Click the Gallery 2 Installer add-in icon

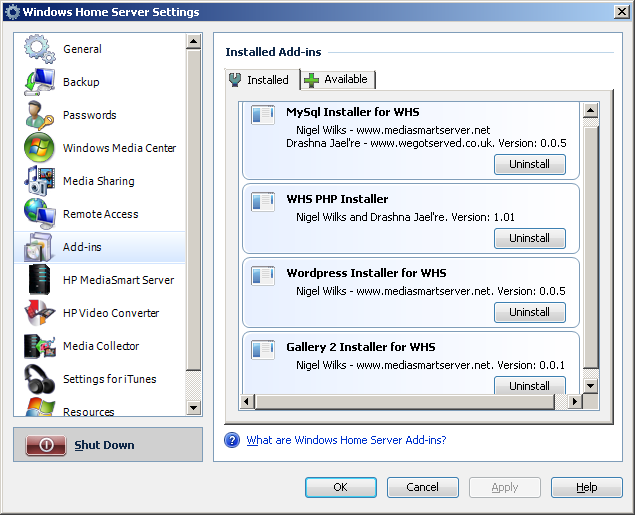(263, 350)
